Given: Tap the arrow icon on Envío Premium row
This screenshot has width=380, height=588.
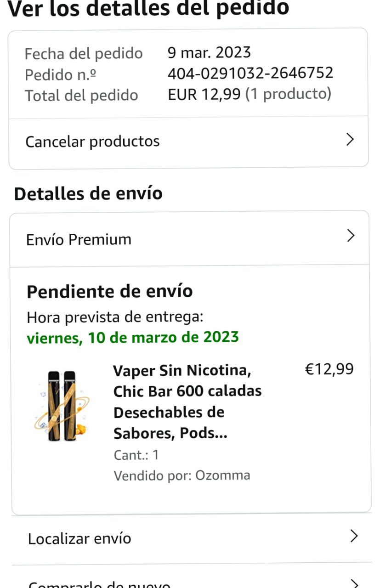Looking at the screenshot, I should (351, 236).
